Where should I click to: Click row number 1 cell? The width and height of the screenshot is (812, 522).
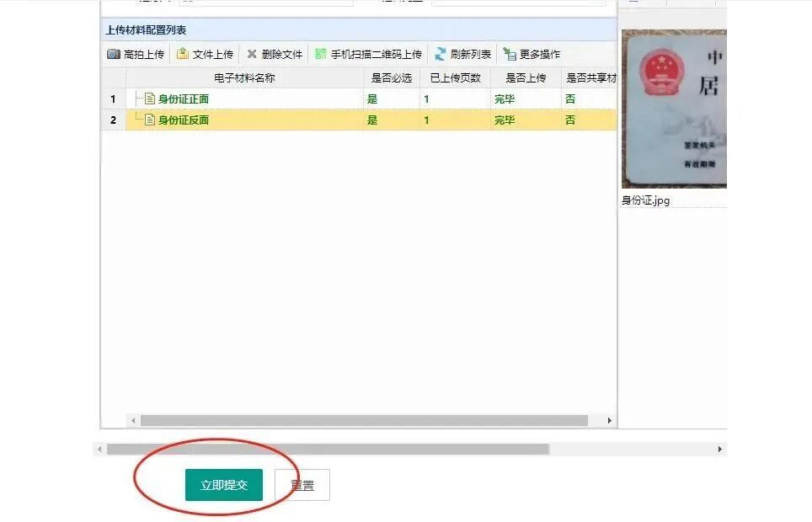pyautogui.click(x=114, y=99)
